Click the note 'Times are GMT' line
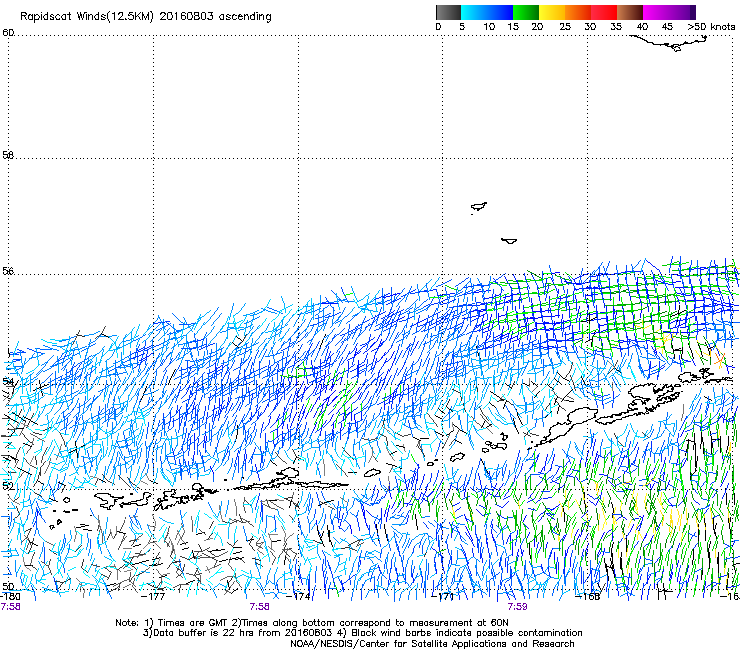Viewport: 740px width, 650px height. pyautogui.click(x=312, y=623)
